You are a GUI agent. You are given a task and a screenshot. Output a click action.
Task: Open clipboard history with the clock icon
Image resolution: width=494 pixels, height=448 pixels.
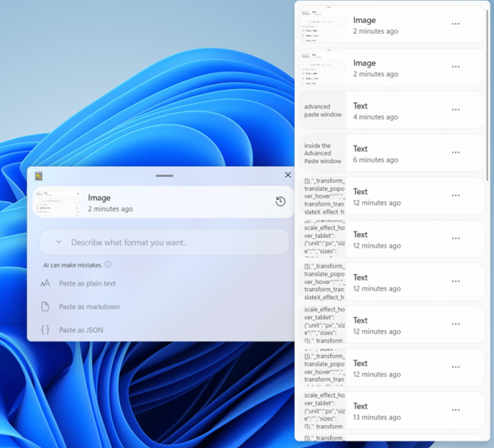[281, 201]
